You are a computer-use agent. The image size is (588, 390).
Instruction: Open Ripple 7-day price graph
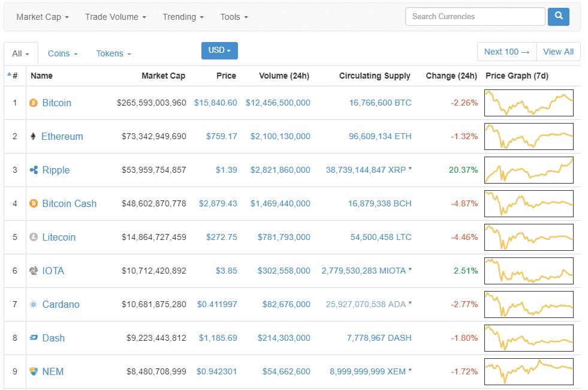tap(529, 170)
